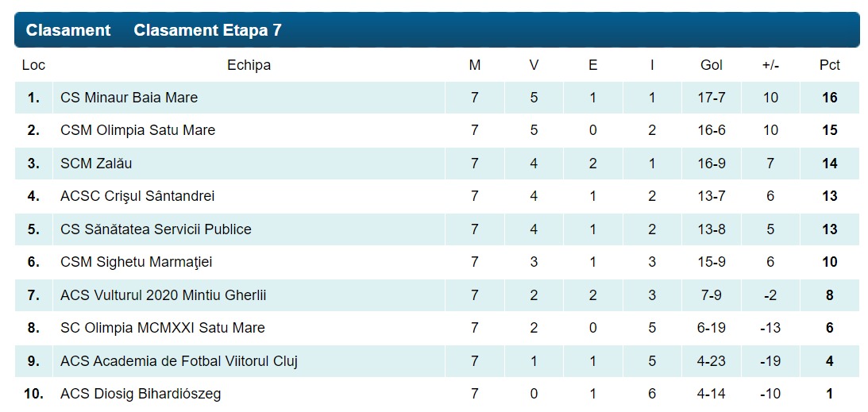Select team CS Minaur Baia Mare
This screenshot has height=412, width=868.
click(x=129, y=98)
